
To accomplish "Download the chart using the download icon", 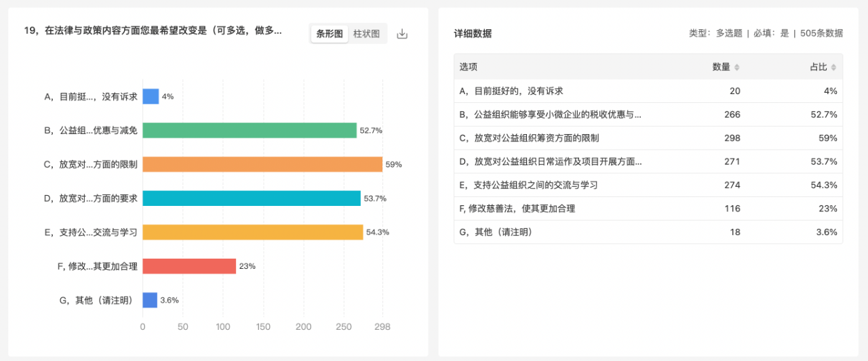I will click(402, 34).
